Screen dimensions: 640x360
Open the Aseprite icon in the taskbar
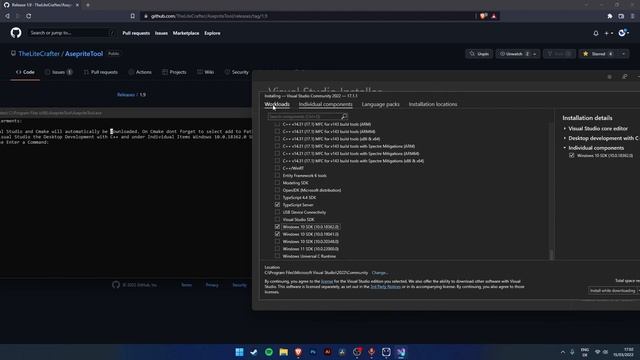pyautogui.click(x=386, y=352)
